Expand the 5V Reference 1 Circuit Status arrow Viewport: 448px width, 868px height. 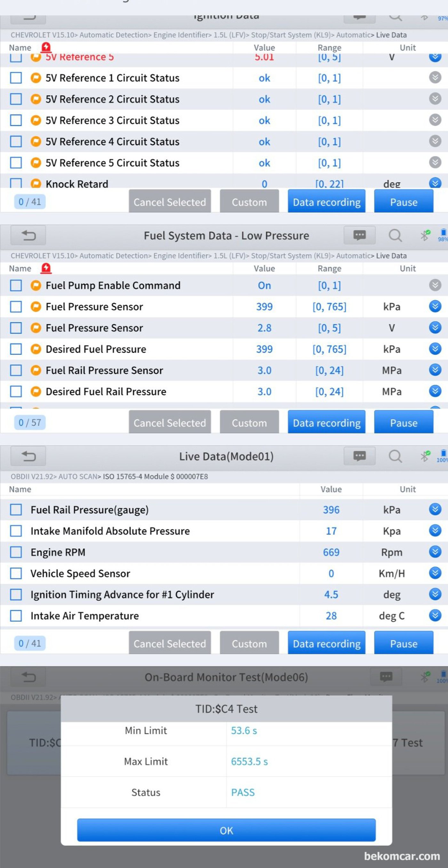click(x=435, y=77)
